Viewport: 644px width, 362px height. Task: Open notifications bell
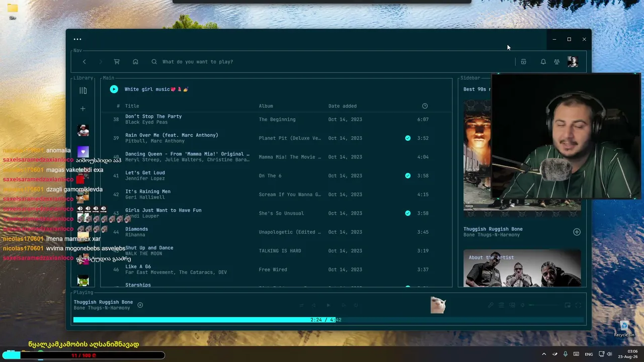coord(543,62)
